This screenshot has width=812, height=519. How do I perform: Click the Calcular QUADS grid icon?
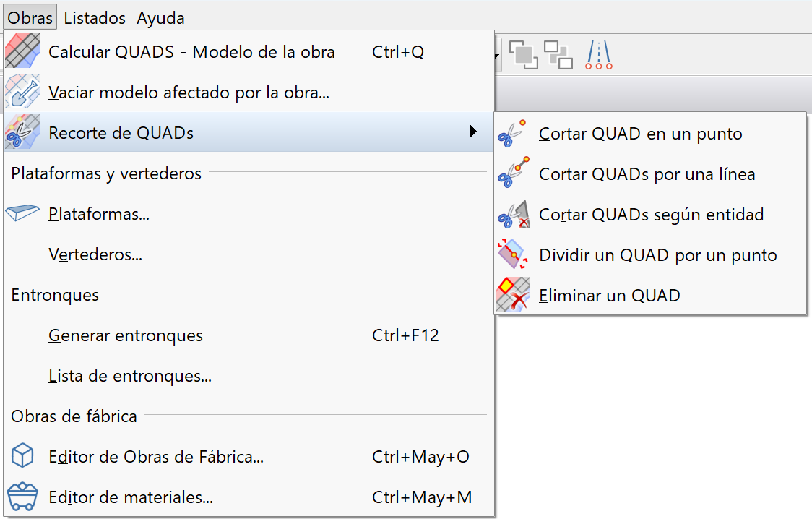pyautogui.click(x=22, y=52)
